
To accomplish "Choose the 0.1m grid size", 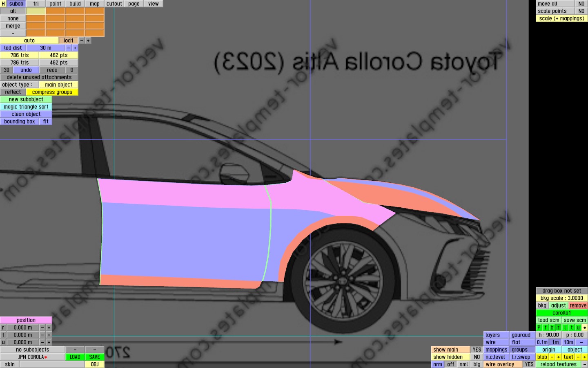I will [x=542, y=342].
